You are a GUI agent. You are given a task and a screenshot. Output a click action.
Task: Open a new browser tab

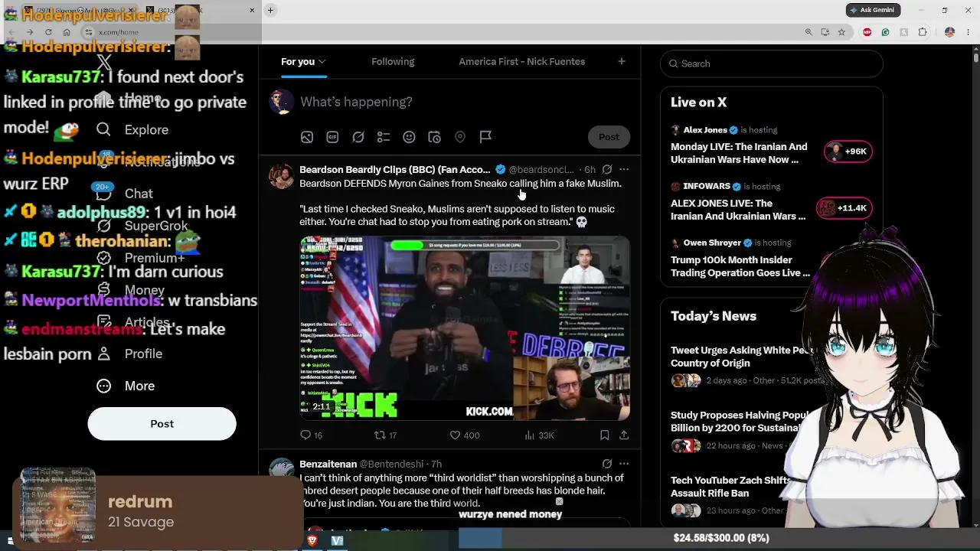270,10
